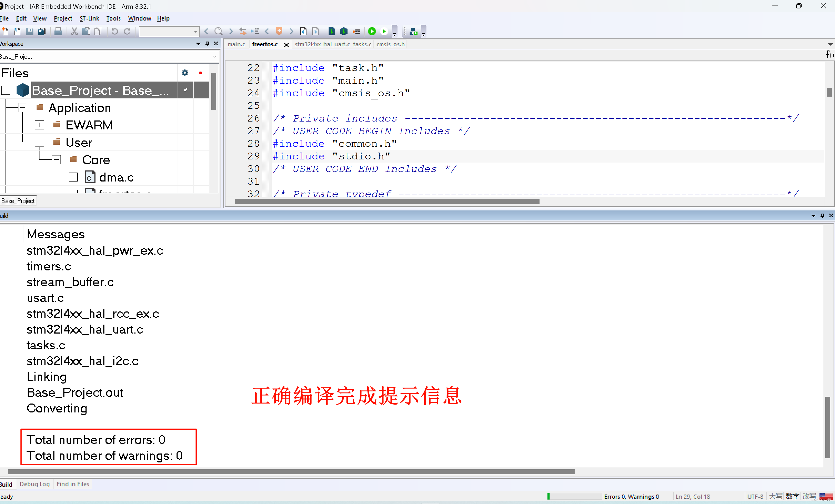
Task: Collapse the Core folder
Action: [x=56, y=160]
